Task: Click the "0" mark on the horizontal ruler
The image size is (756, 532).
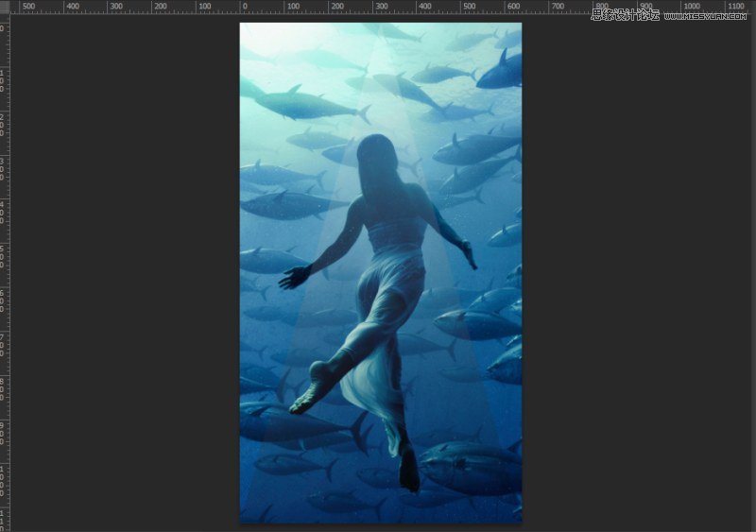Action: click(245, 7)
